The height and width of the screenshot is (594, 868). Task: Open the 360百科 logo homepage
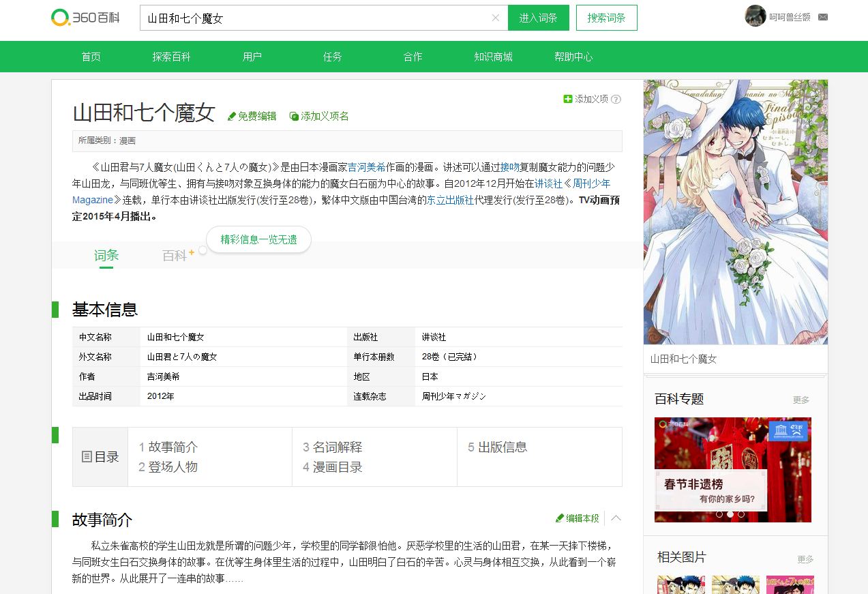85,18
